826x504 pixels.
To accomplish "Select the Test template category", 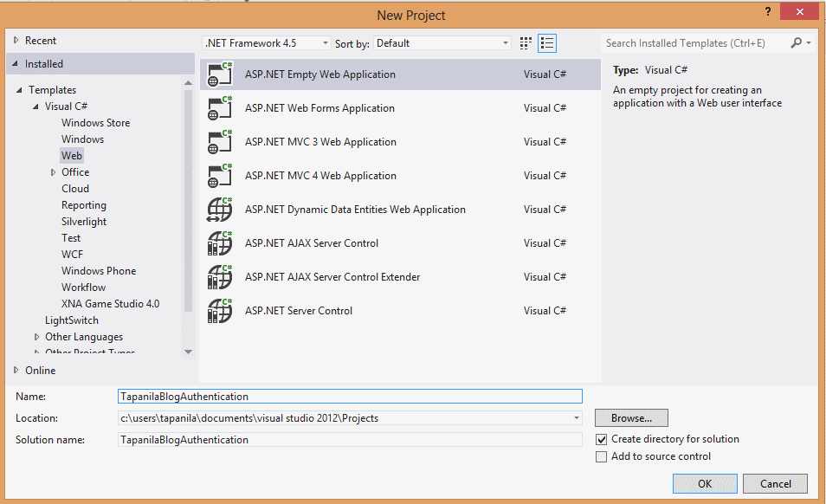I will [71, 238].
